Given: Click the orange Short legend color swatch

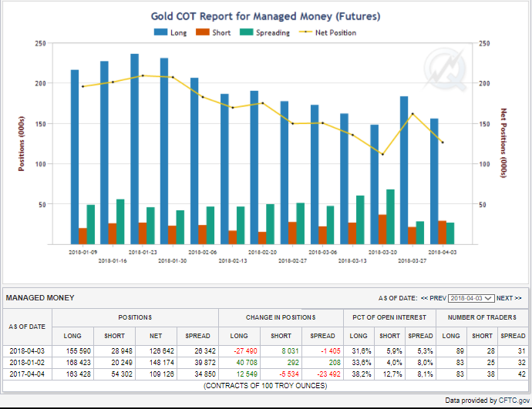Looking at the screenshot, I should click(x=203, y=32).
